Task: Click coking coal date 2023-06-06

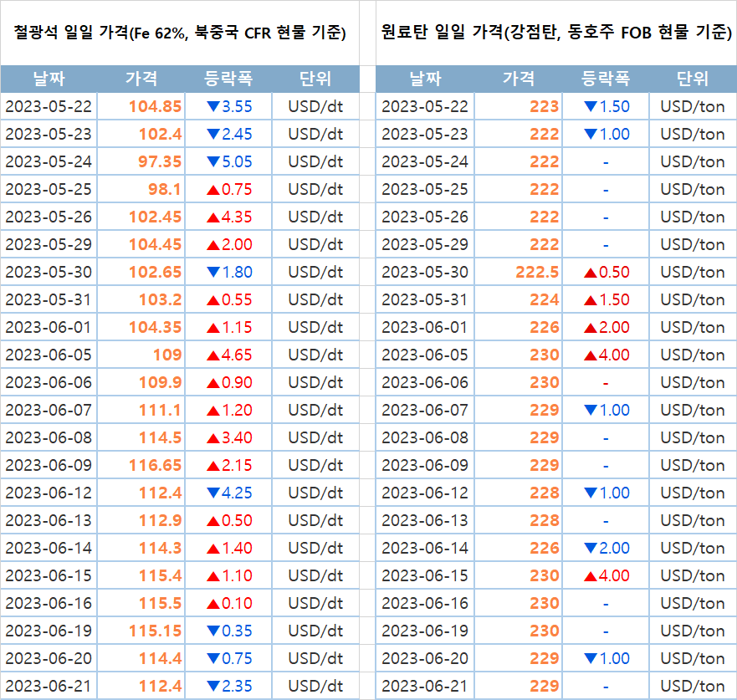Action: click(425, 382)
